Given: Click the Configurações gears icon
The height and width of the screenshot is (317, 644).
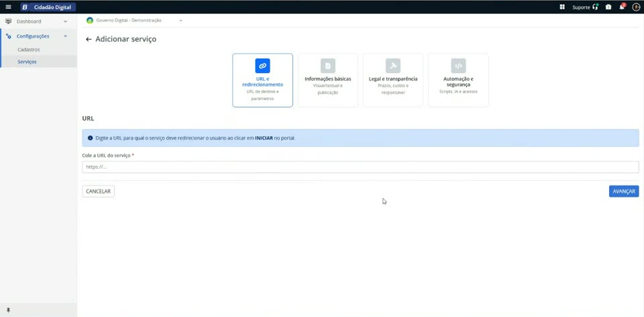Looking at the screenshot, I should click(8, 36).
